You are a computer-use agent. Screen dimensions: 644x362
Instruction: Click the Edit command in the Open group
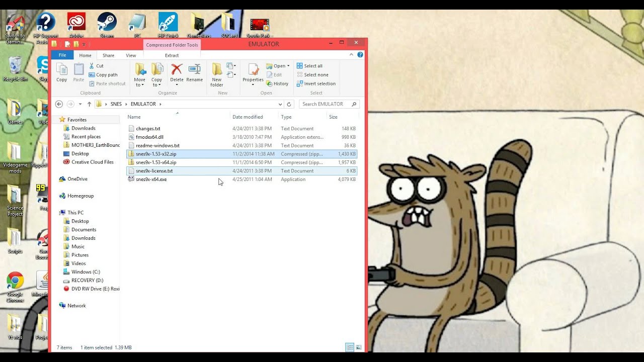click(x=274, y=75)
